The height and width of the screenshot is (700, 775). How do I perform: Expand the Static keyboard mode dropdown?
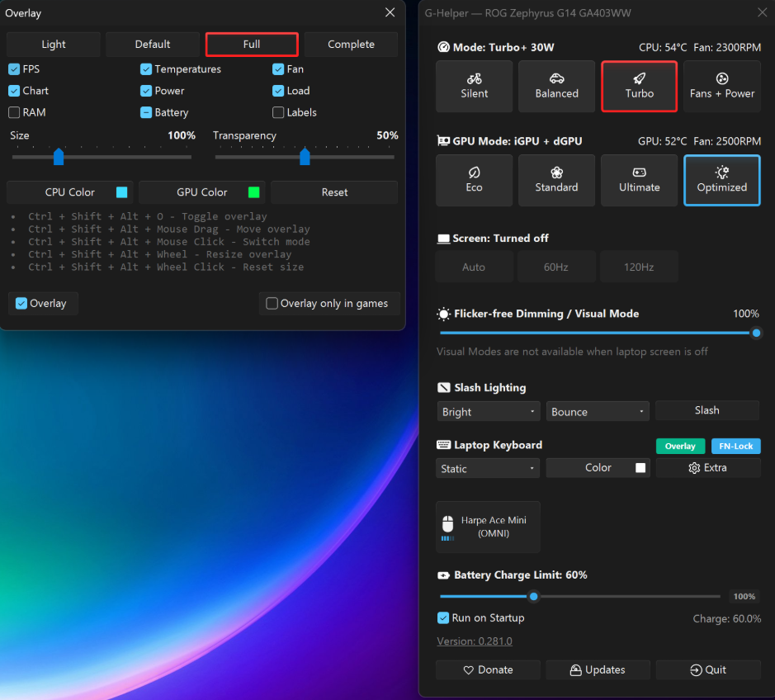tap(487, 468)
